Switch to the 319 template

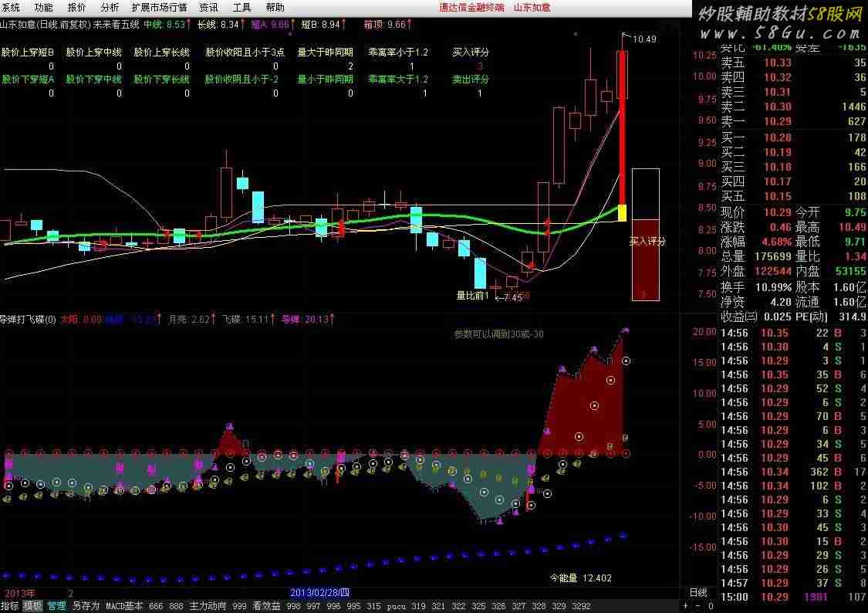coord(418,606)
